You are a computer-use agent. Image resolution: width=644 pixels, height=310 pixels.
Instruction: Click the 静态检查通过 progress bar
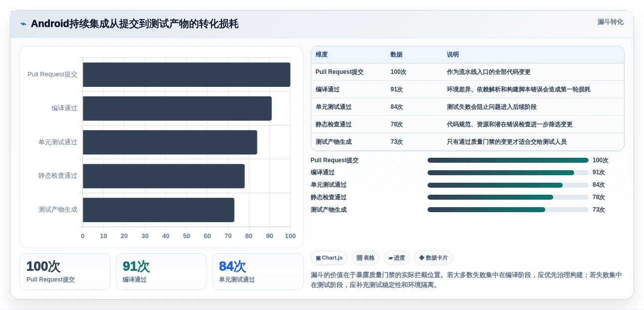point(508,197)
